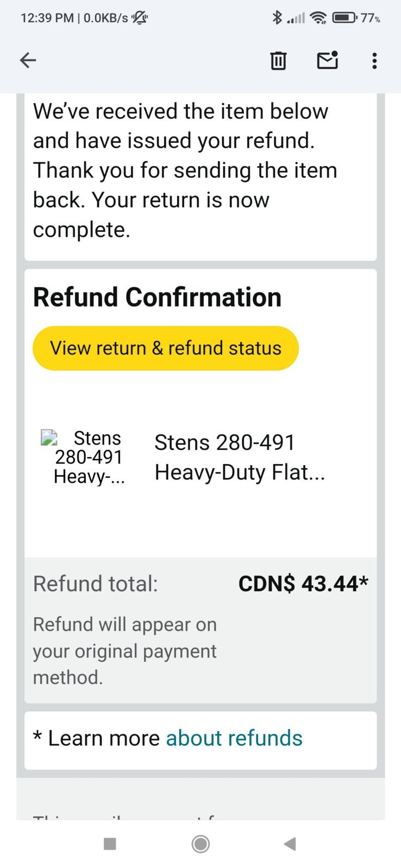This screenshot has height=868, width=401.
Task: Mark email as unread envelope icon
Action: [328, 60]
